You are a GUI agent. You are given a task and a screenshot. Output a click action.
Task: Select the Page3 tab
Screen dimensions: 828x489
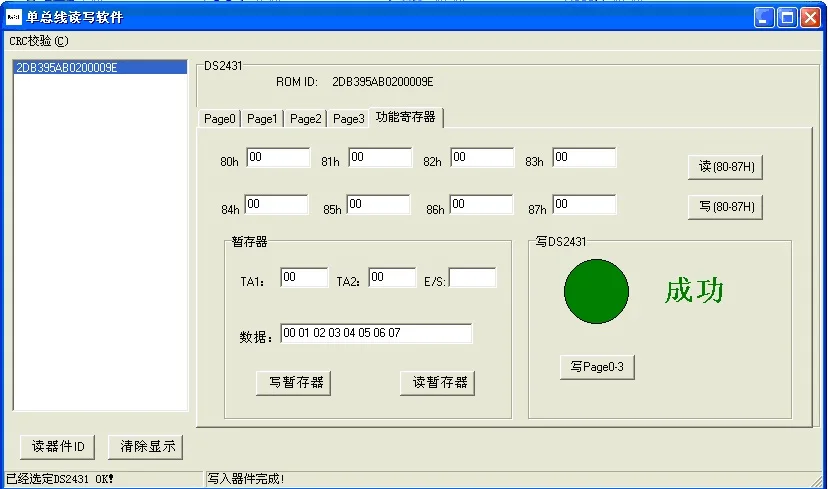(x=349, y=119)
